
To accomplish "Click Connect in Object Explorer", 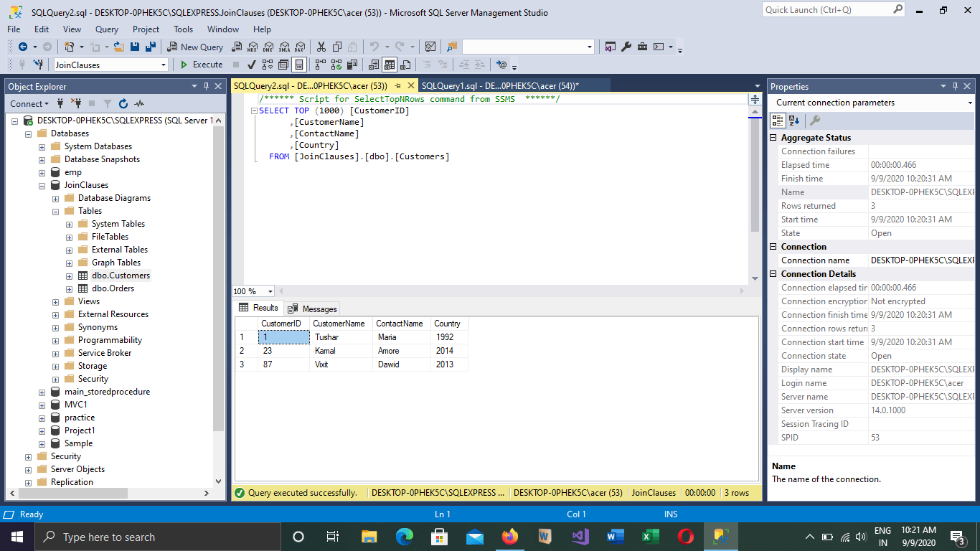I will coord(27,104).
